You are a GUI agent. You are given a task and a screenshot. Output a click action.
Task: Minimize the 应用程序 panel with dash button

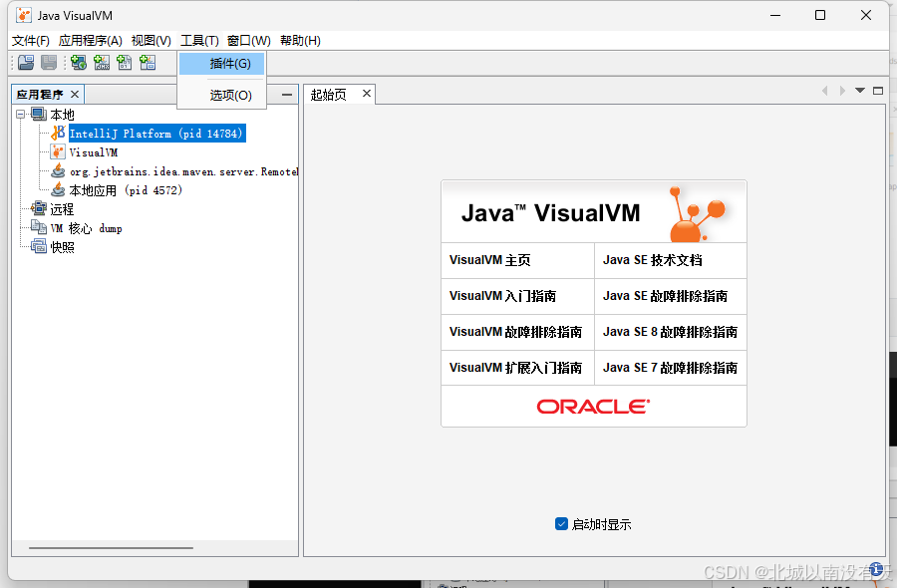(287, 95)
